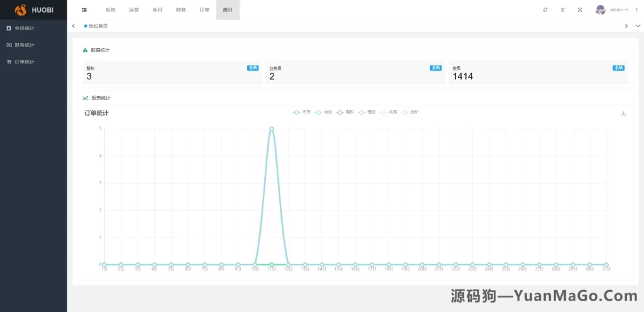Toggle the 合约 series in the legend

(x=324, y=112)
